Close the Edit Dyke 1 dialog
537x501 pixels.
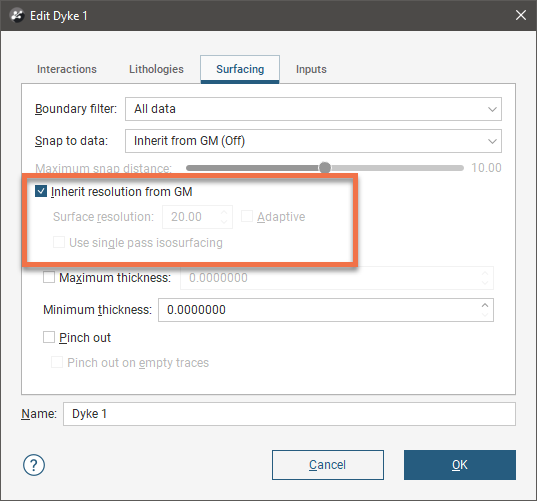[x=521, y=15]
